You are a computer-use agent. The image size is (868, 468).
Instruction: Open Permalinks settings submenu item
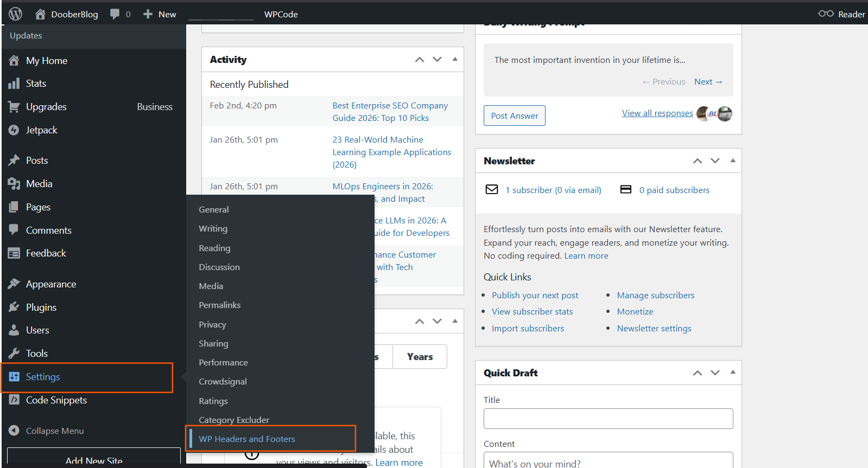point(220,305)
